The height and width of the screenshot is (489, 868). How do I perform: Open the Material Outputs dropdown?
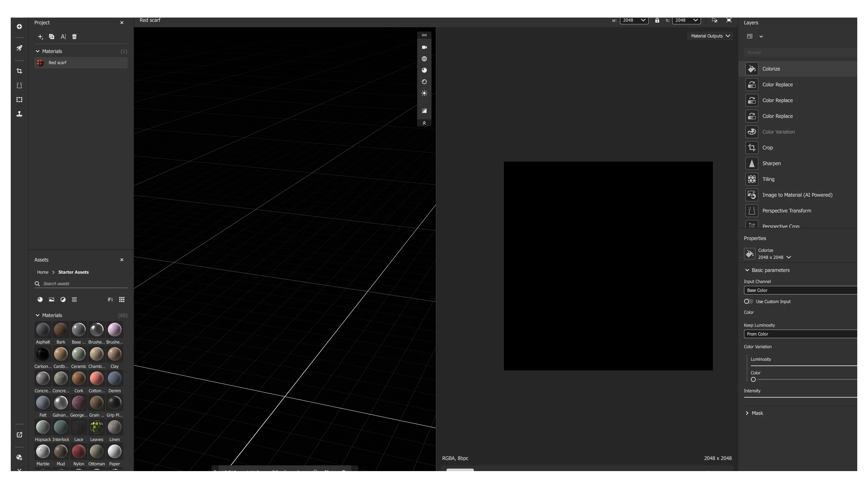[x=710, y=36]
